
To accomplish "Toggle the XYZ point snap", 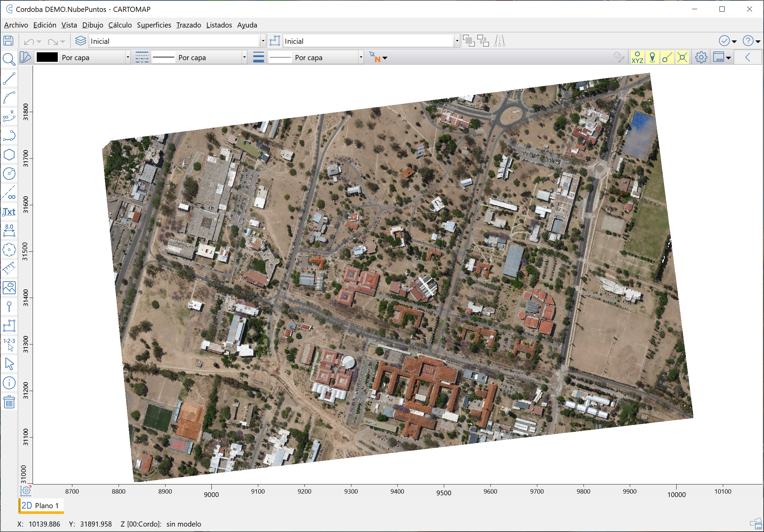I will click(637, 57).
